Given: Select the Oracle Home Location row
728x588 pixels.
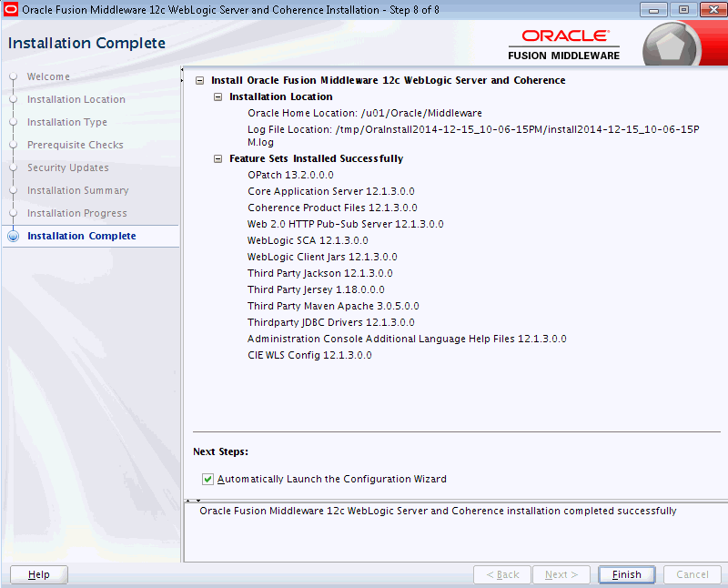Looking at the screenshot, I should (x=365, y=113).
